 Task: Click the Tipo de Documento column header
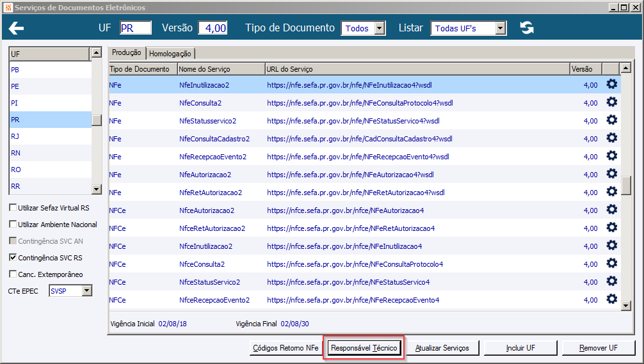143,69
